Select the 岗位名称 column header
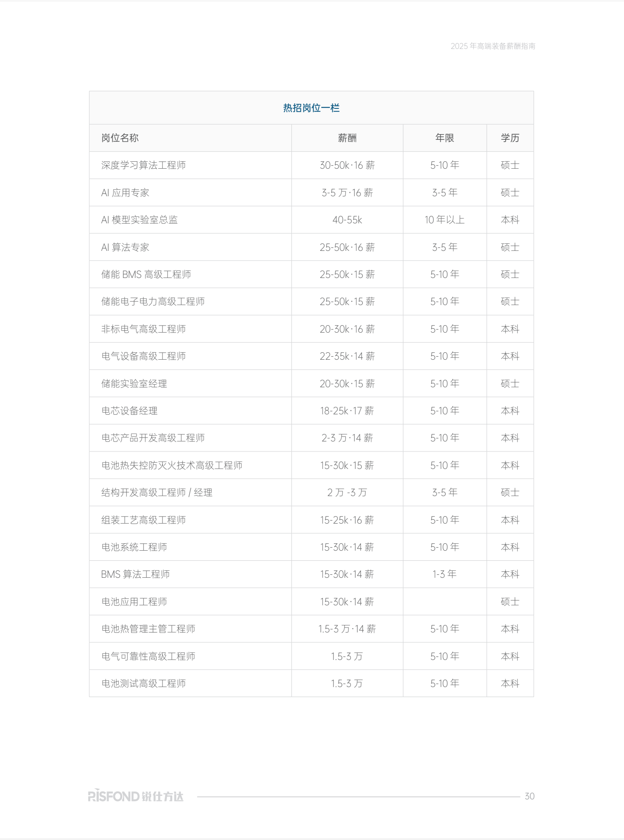 pos(120,138)
